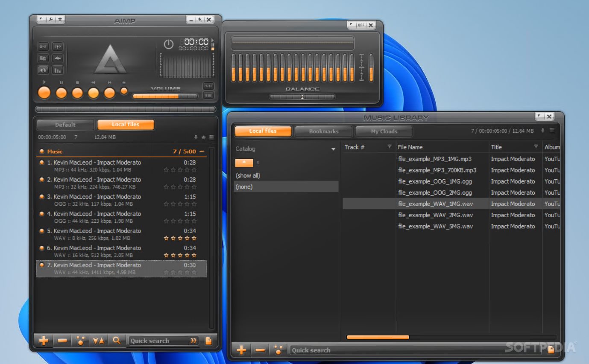Adjust the first equalizer band slider
The width and height of the screenshot is (589, 364).
point(234,67)
